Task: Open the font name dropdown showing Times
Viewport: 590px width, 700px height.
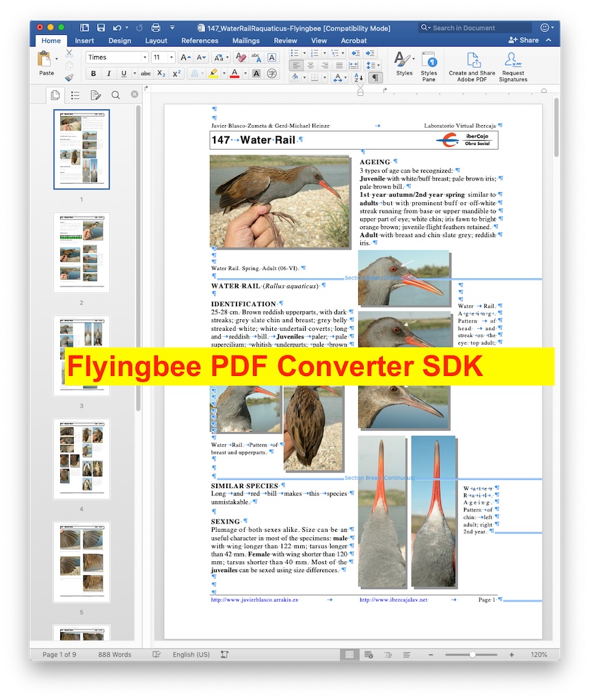Action: pyautogui.click(x=116, y=57)
